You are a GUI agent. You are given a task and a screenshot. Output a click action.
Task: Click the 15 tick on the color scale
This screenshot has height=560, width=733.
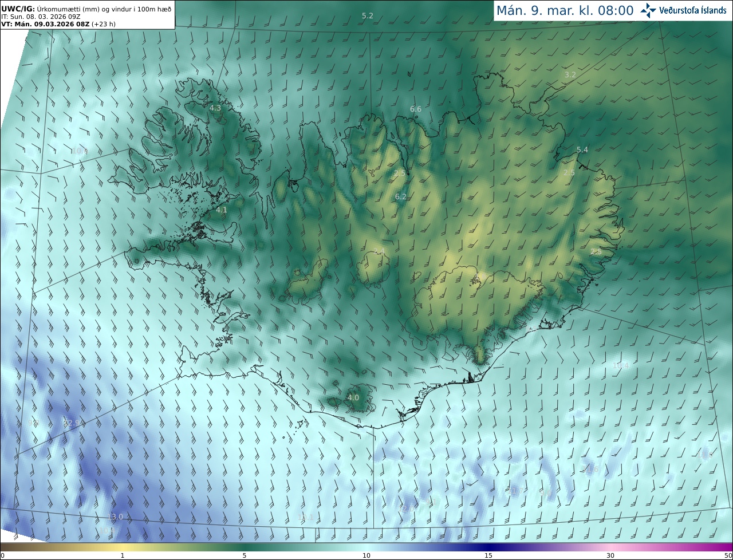488,555
